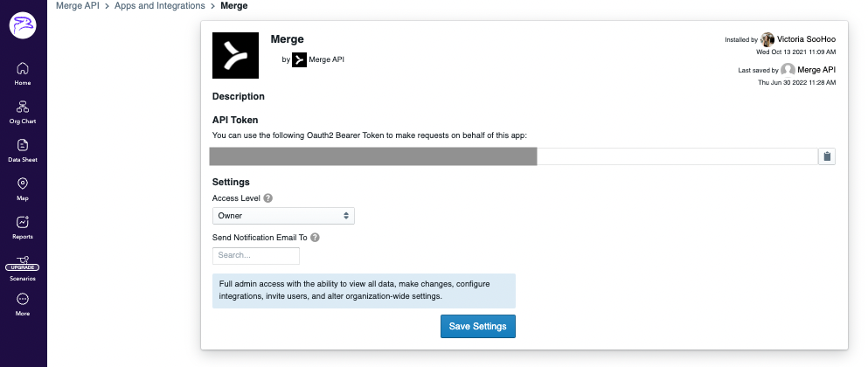Click the API token field
The image size is (868, 367).
(514, 156)
